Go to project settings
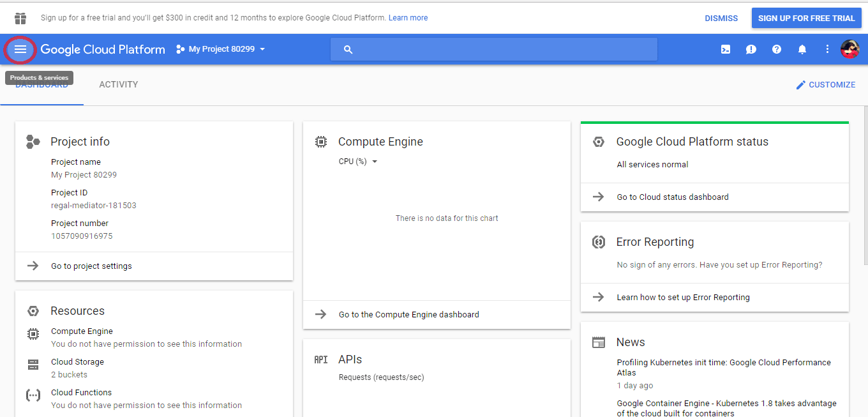Screen dimensions: 868x417 click(x=91, y=266)
